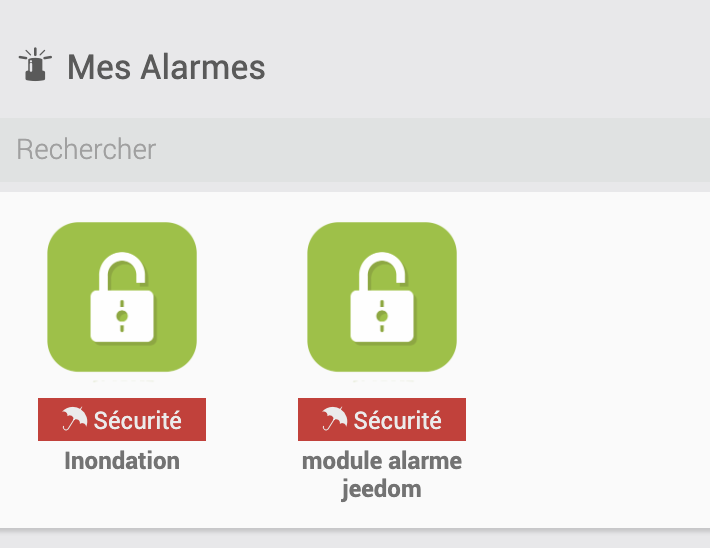Open the module alarme jeedom padlock tile
The image size is (710, 548).
point(381,296)
